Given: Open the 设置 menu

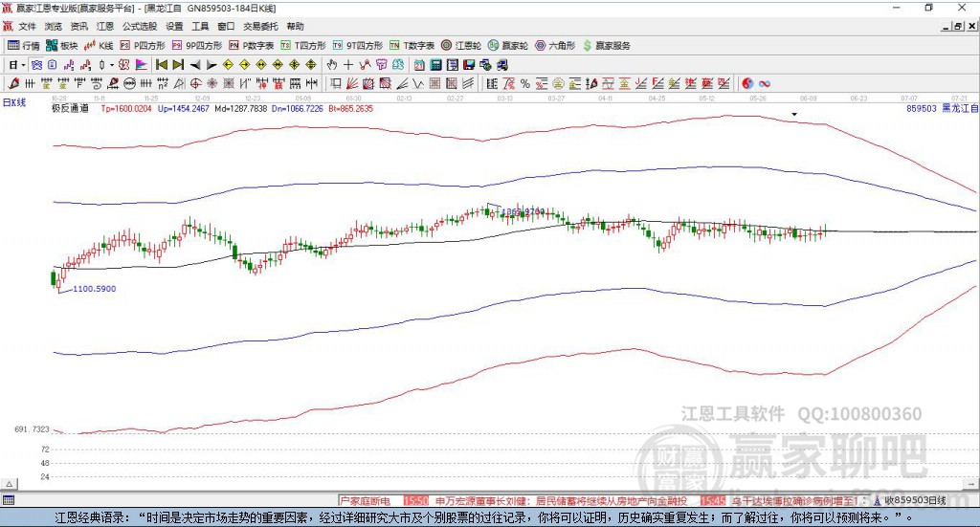Looking at the screenshot, I should click(x=174, y=26).
